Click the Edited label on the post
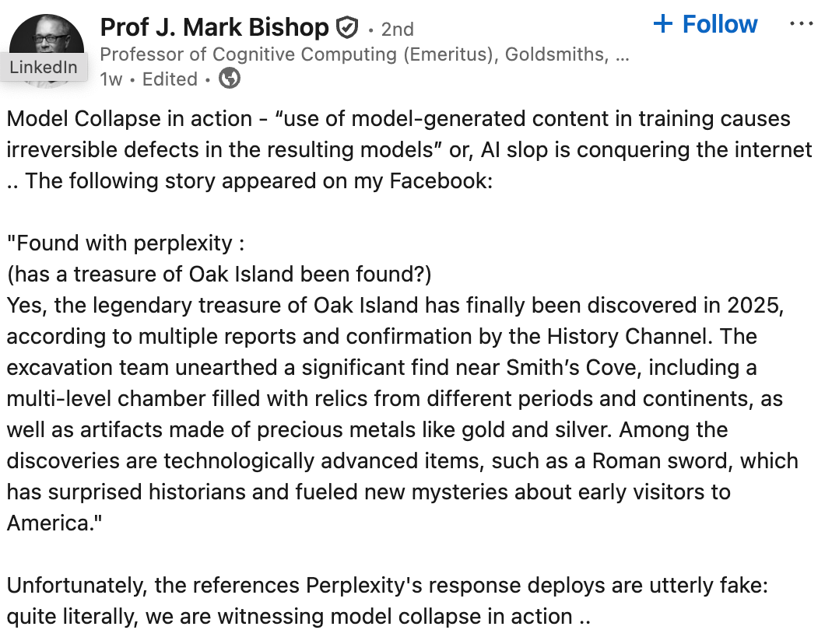 click(169, 79)
